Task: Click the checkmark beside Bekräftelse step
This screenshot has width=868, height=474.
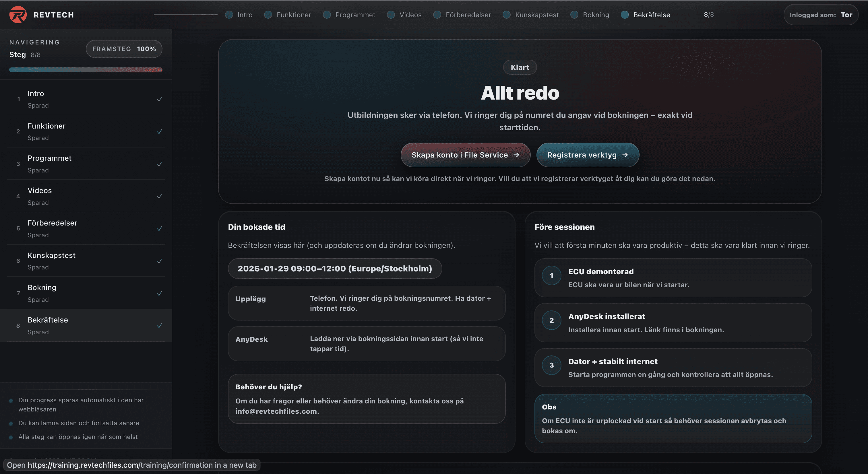Action: point(159,326)
